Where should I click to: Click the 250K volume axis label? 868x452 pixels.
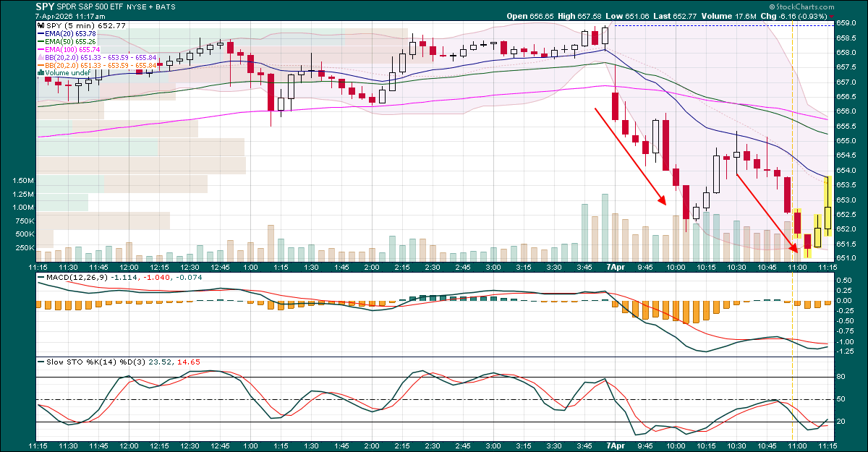25,248
